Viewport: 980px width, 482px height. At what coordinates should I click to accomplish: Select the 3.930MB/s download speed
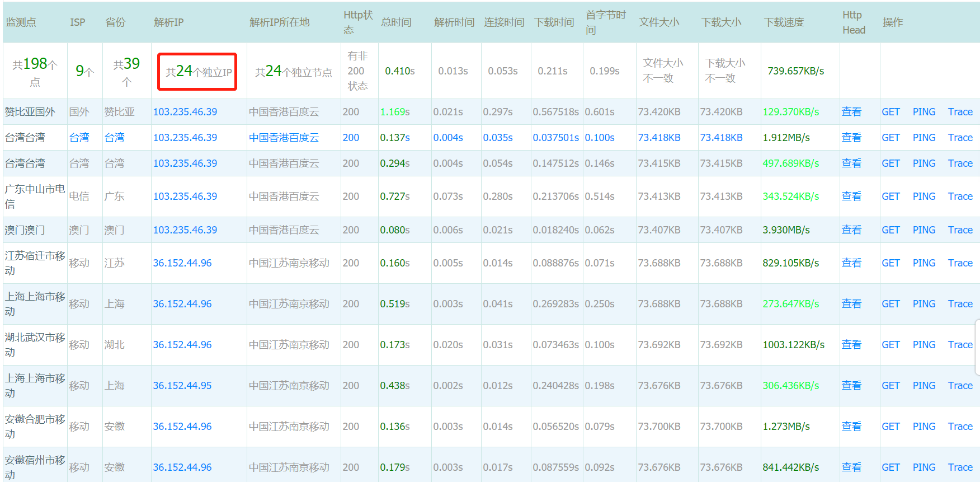pos(786,230)
